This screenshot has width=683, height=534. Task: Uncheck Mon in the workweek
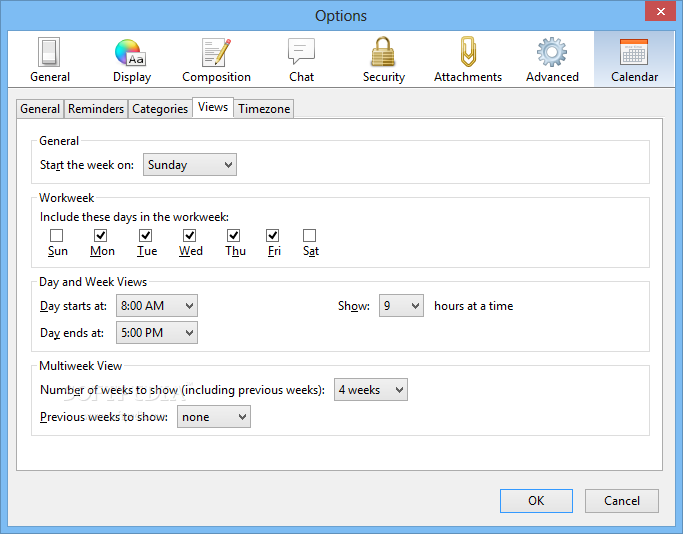tap(101, 236)
